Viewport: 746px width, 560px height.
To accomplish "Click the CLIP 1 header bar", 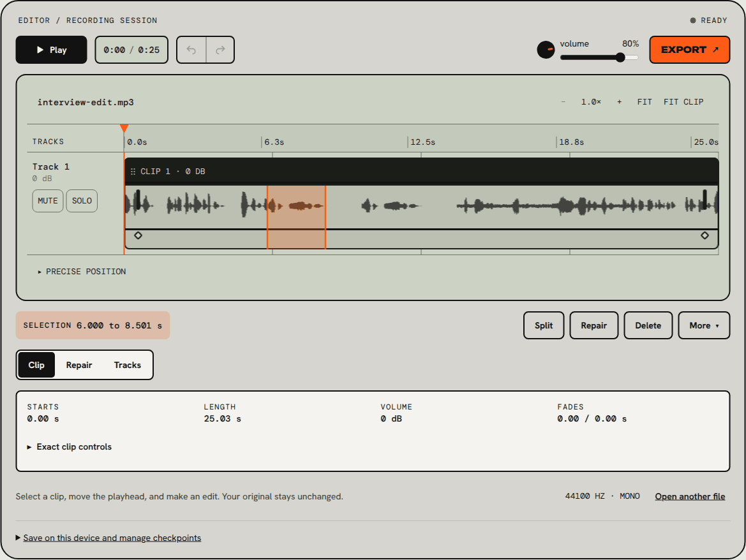I will [422, 172].
